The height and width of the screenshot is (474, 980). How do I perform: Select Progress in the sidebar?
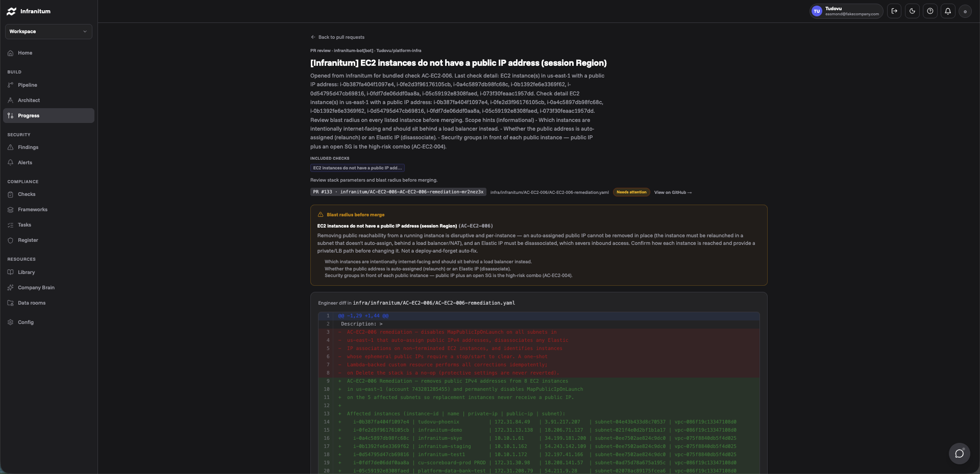(x=48, y=116)
